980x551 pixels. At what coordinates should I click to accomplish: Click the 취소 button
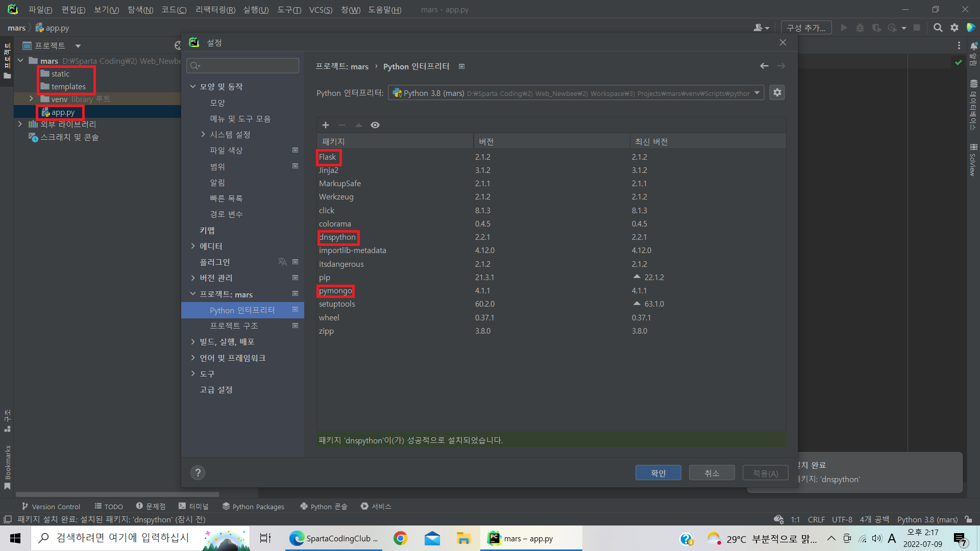tap(712, 473)
